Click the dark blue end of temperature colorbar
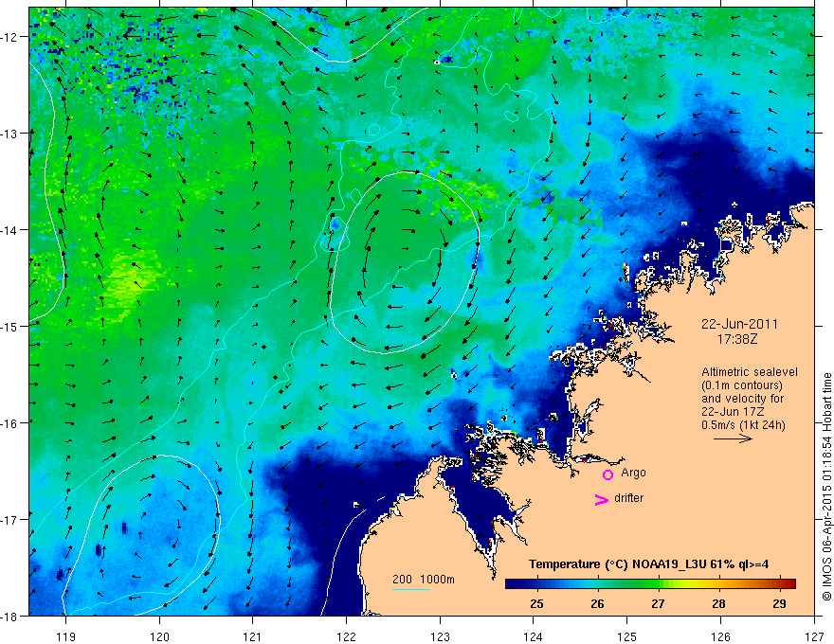This screenshot has height=644, width=834. [516, 584]
